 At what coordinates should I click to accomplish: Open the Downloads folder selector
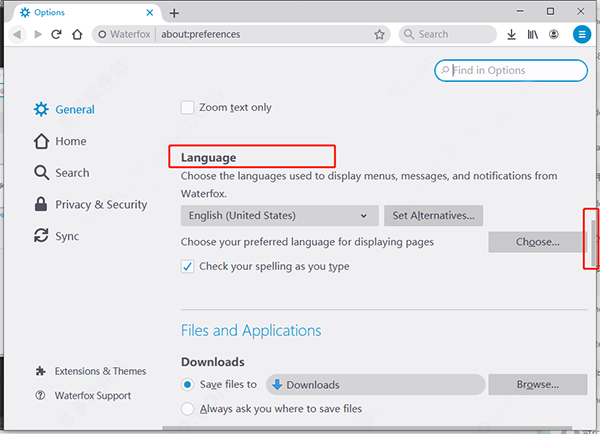pyautogui.click(x=377, y=385)
